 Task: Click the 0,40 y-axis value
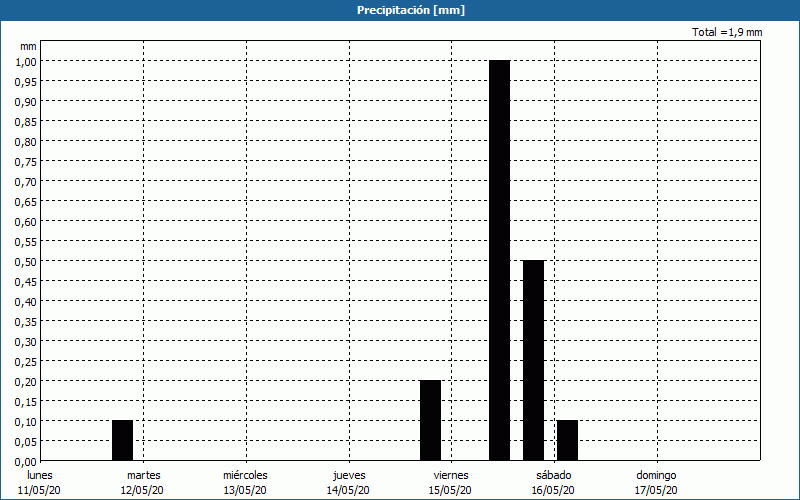[x=26, y=302]
